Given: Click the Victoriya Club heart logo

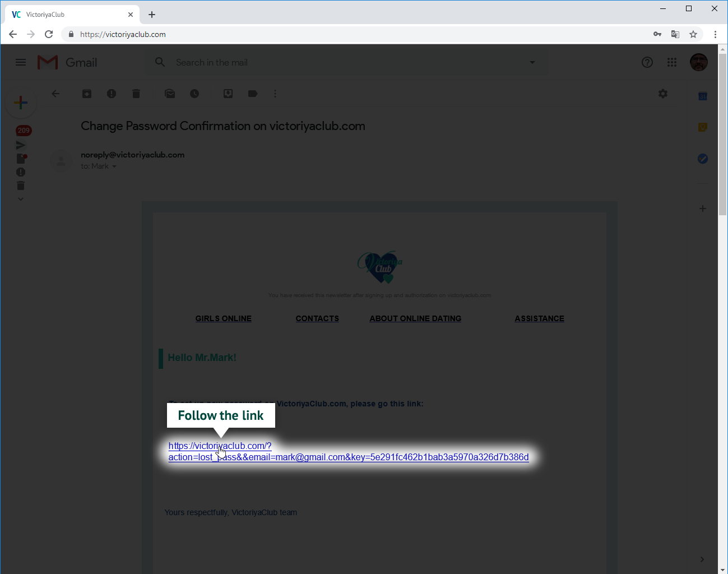Looking at the screenshot, I should (380, 267).
